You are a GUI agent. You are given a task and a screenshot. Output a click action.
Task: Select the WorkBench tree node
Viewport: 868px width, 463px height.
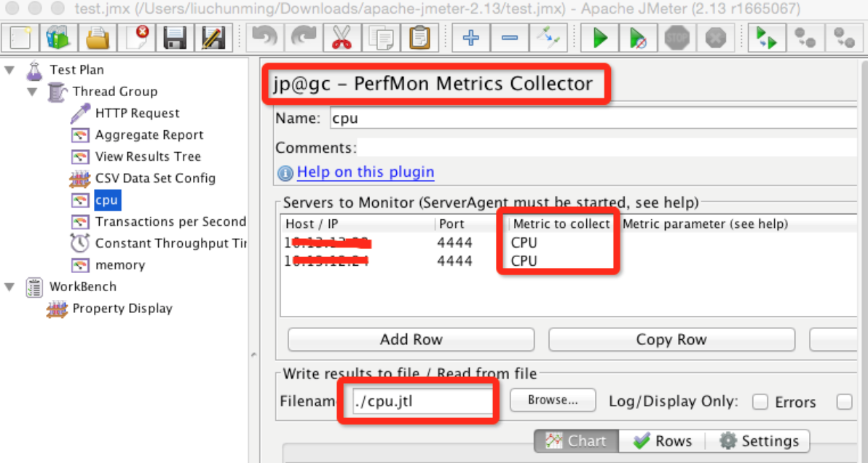83,287
